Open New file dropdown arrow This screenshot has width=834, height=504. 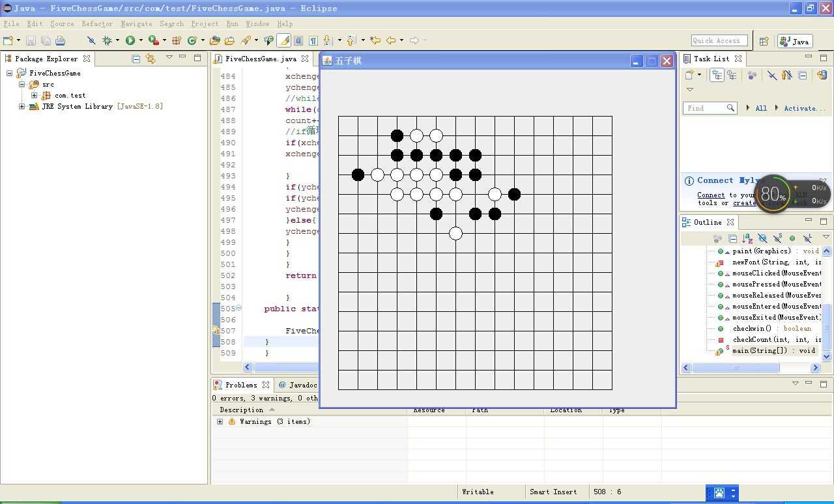[18, 40]
